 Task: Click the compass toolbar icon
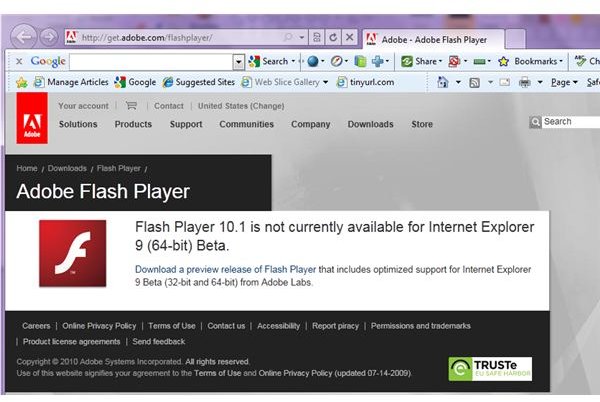click(x=336, y=61)
